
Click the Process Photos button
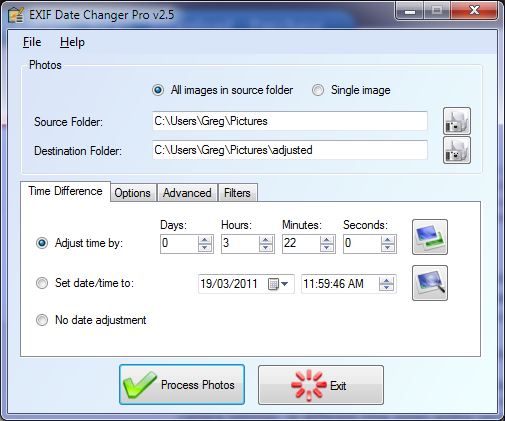[182, 385]
